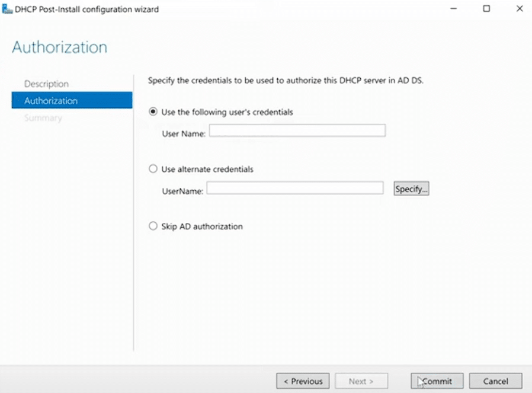The width and height of the screenshot is (532, 393).
Task: Close the DHCP Post-Install wizard window
Action: 520,9
